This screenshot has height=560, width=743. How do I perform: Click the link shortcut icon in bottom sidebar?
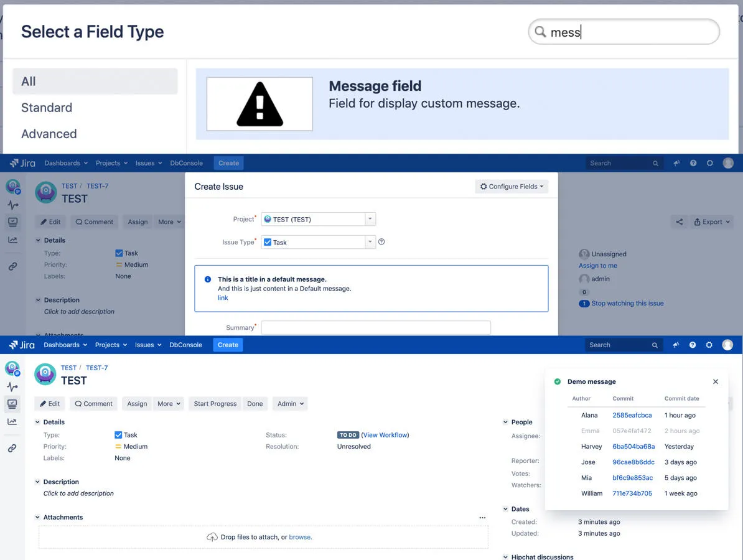pos(12,448)
